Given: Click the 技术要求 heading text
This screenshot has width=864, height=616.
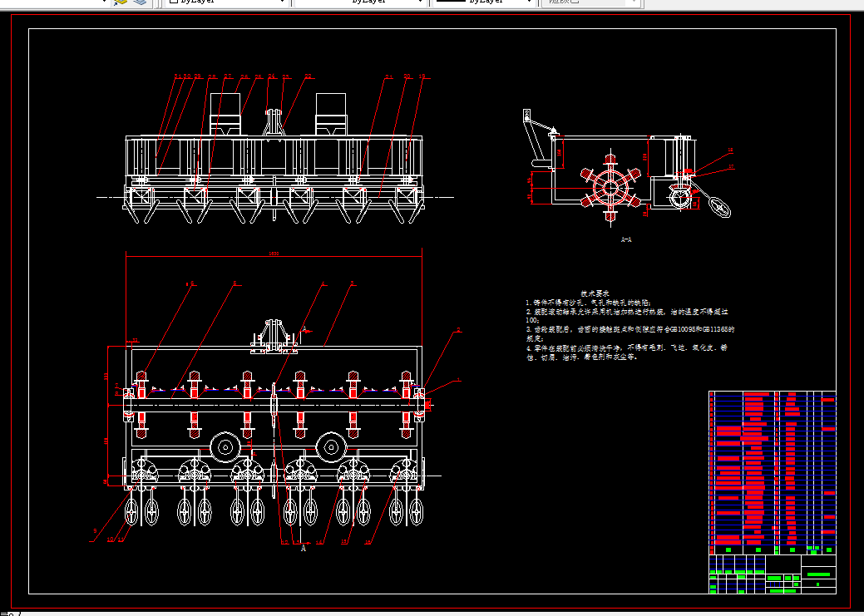Looking at the screenshot, I should [x=595, y=293].
